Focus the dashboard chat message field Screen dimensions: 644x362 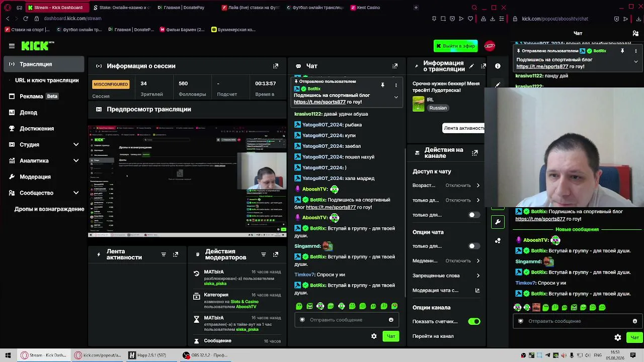point(347,320)
